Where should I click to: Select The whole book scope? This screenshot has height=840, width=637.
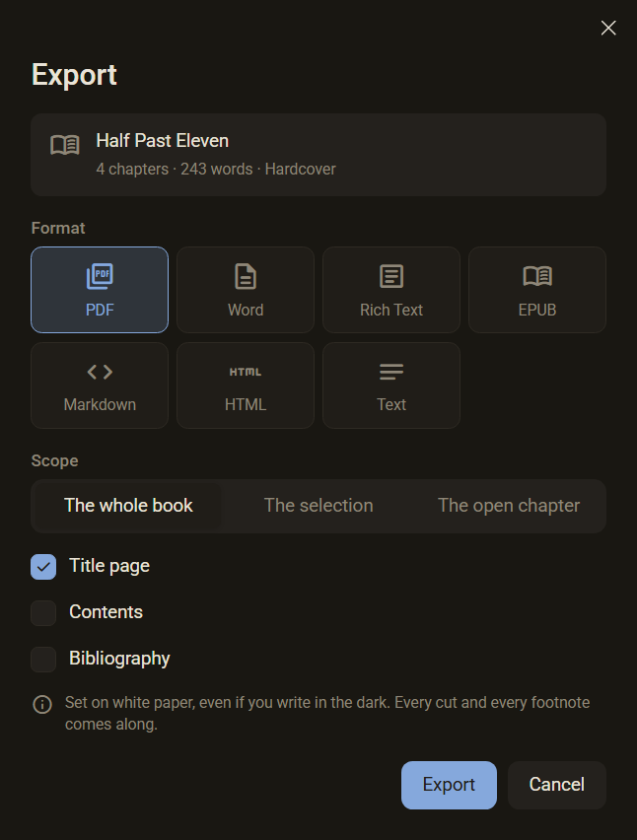tap(128, 506)
